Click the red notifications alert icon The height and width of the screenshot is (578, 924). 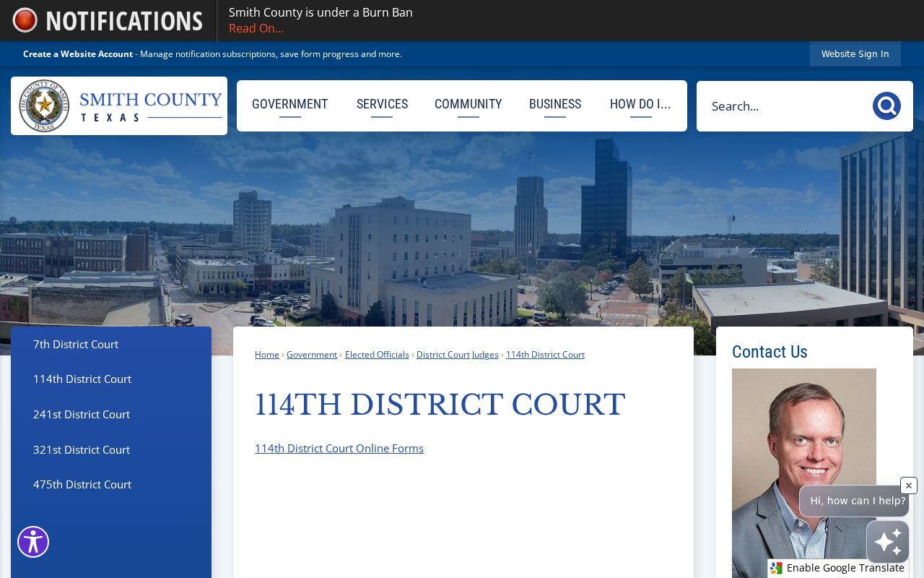25,20
